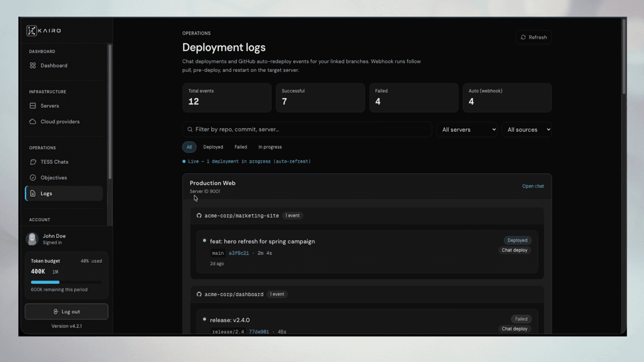Select the All filter tab
The height and width of the screenshot is (362, 644).
(189, 147)
